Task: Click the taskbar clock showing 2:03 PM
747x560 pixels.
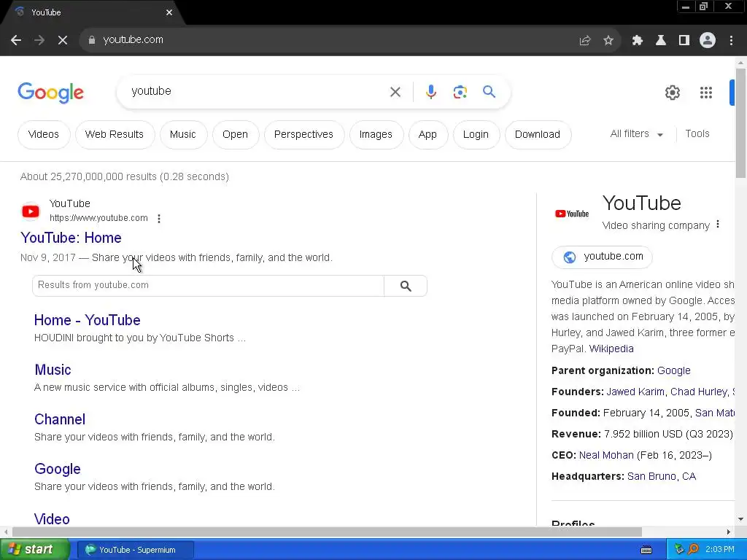Action: coord(719,550)
